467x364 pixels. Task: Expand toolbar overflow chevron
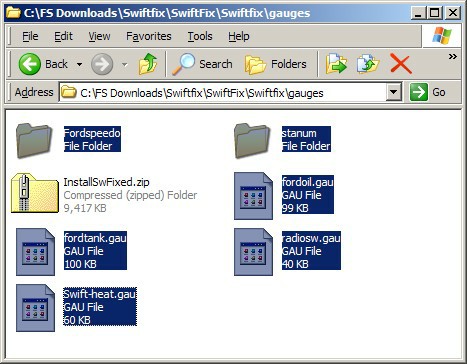(x=452, y=56)
